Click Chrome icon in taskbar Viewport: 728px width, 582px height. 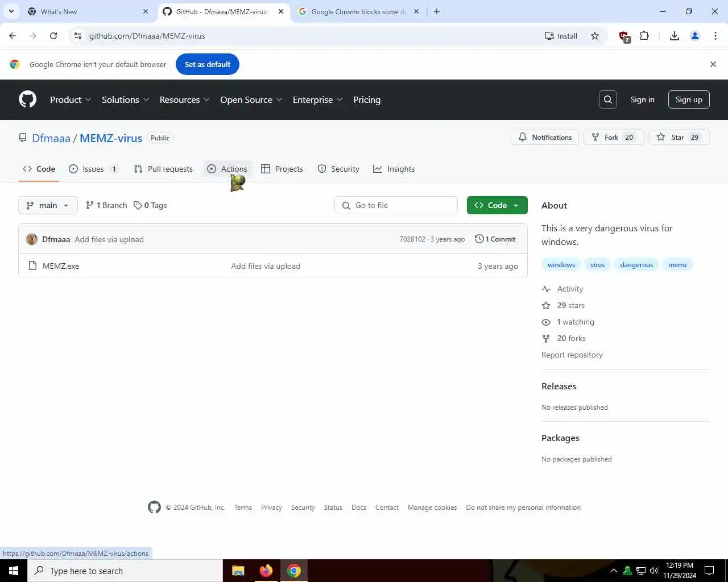(294, 571)
